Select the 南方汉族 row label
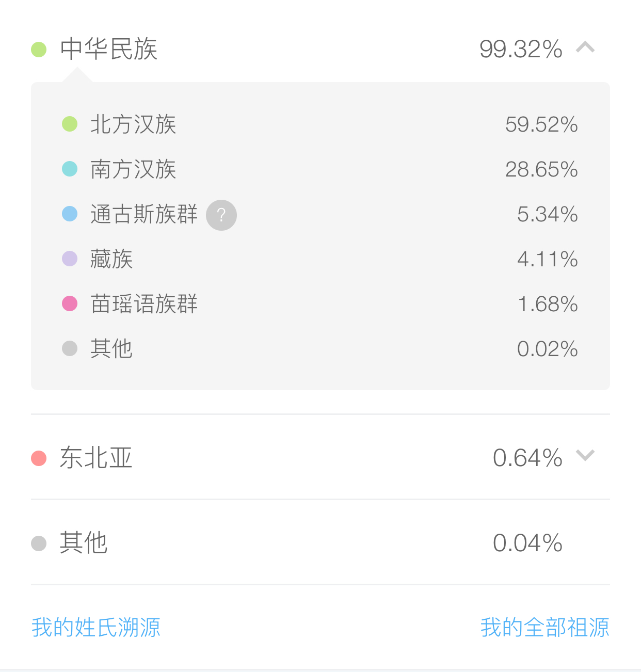The height and width of the screenshot is (672, 641). [133, 169]
